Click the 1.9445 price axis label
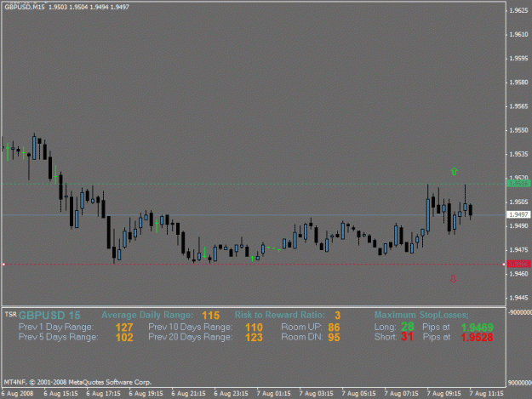 click(518, 298)
